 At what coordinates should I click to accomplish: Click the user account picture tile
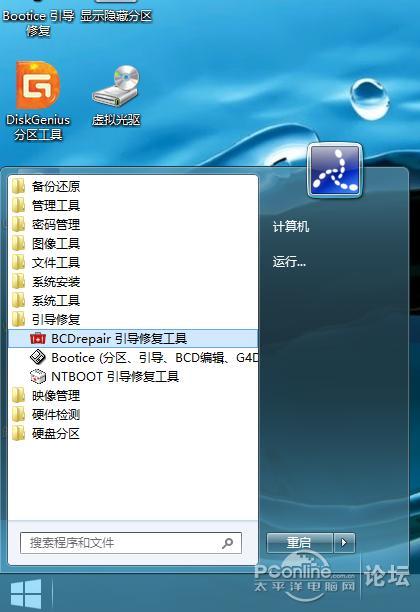pos(335,171)
